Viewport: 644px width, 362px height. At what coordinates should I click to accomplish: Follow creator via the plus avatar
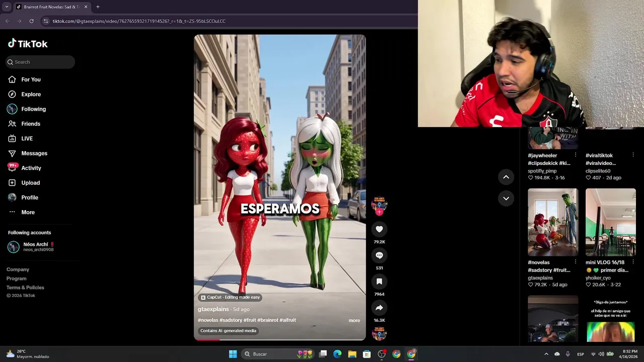(379, 212)
